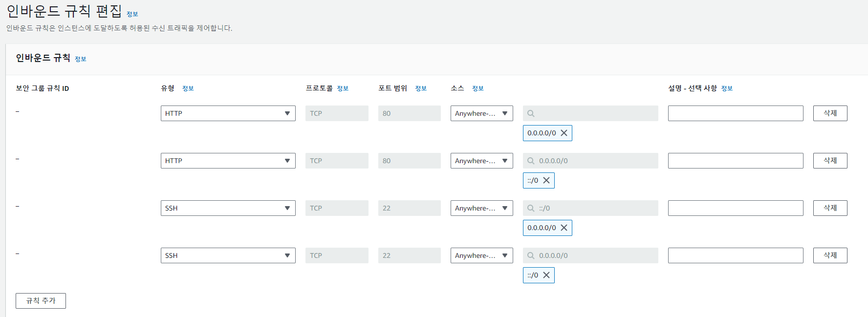The height and width of the screenshot is (317, 868).
Task: Remove ::/0 chip from last SSH rule
Action: pyautogui.click(x=546, y=275)
